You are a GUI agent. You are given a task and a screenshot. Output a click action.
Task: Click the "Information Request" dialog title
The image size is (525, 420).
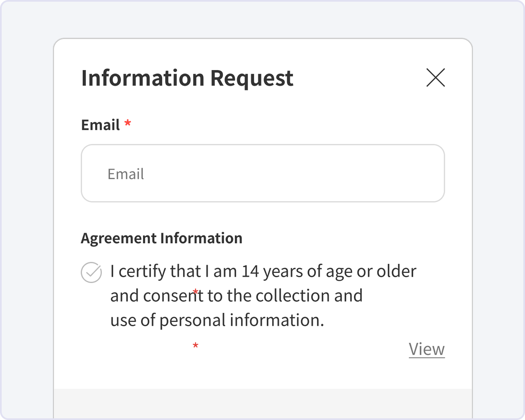click(187, 78)
